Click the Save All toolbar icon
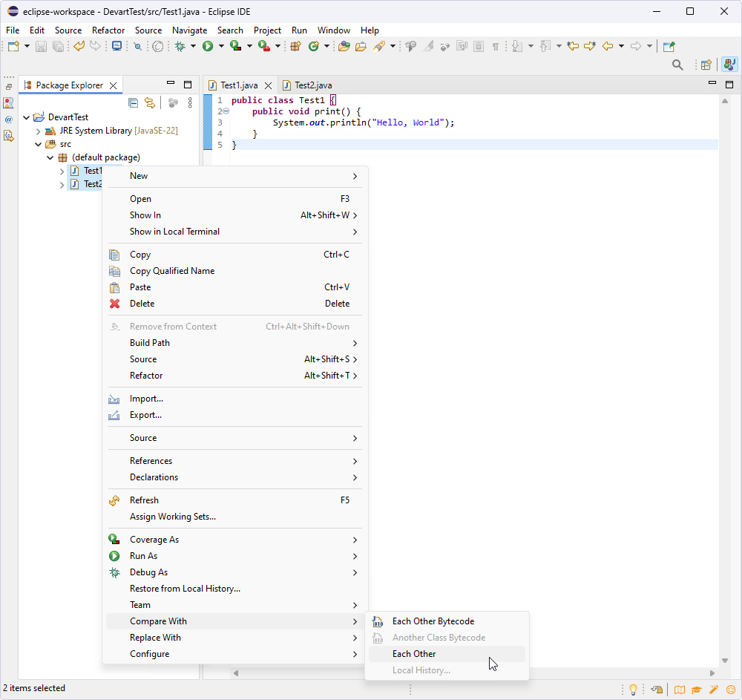The image size is (742, 700). (x=58, y=46)
